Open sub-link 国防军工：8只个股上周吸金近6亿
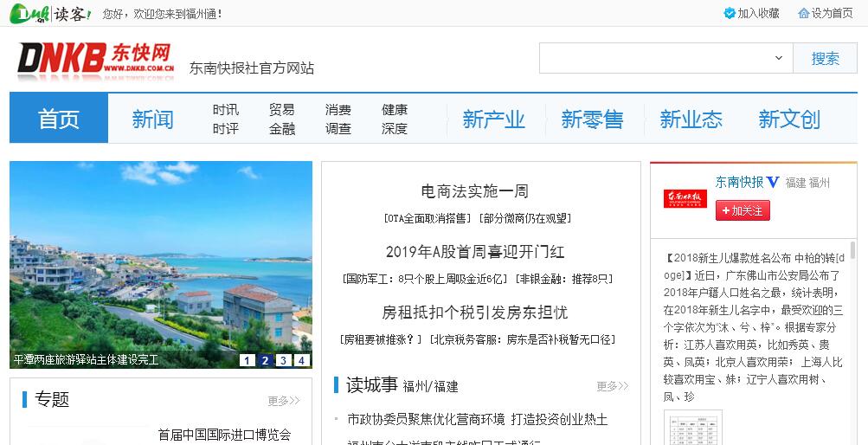Screen dimensions: 868x445 pos(425,280)
